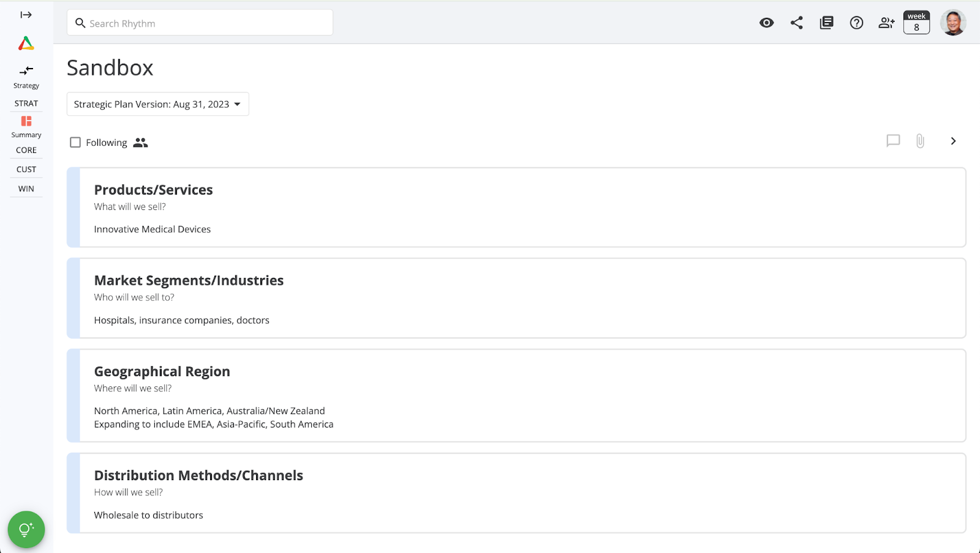Click the search magnifier icon
This screenshot has height=553, width=980.
click(80, 23)
